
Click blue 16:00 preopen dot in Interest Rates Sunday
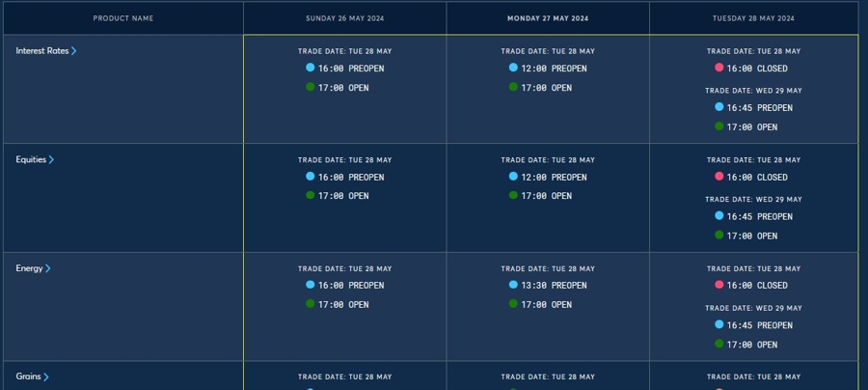point(310,68)
